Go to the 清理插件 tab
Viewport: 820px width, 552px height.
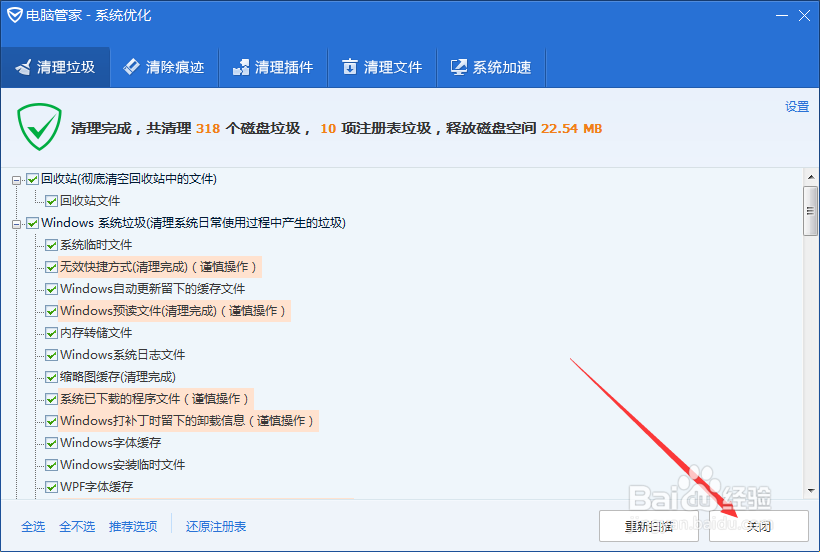pyautogui.click(x=273, y=67)
